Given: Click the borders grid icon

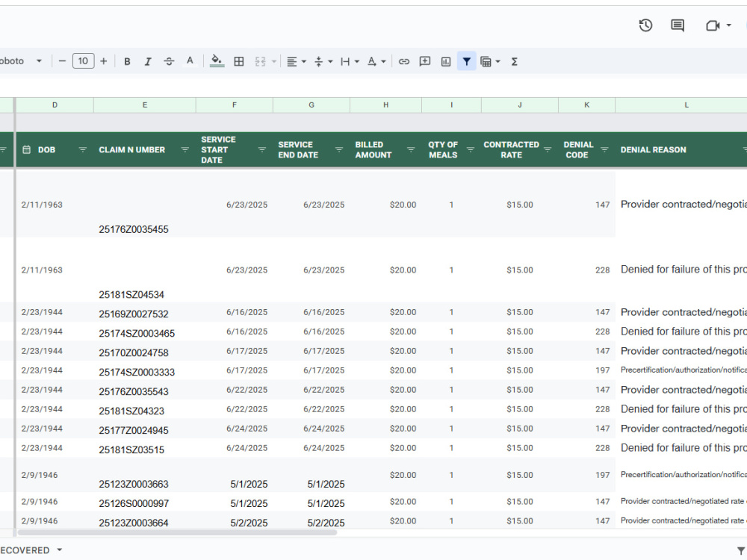Looking at the screenshot, I should tap(239, 61).
